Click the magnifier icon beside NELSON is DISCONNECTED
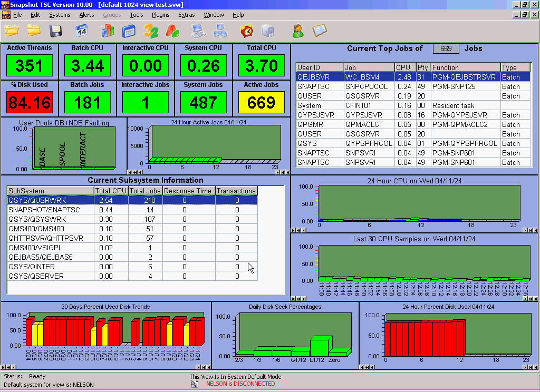Viewport: 540px width, 392px height. 195,384
